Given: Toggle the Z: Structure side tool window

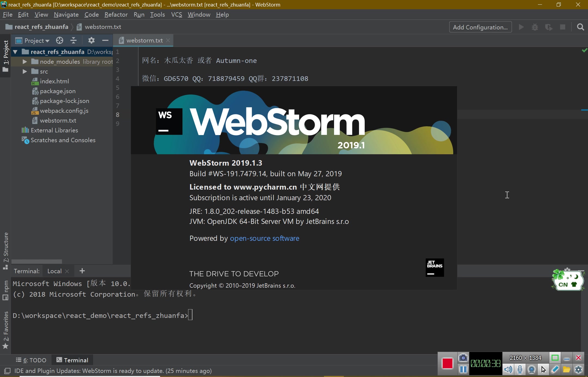Looking at the screenshot, I should point(5,251).
